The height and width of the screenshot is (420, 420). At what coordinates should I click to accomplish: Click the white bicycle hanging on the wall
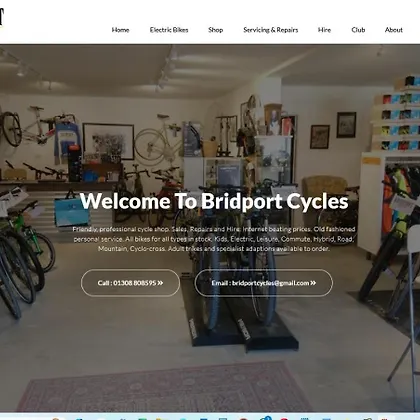tap(38, 125)
